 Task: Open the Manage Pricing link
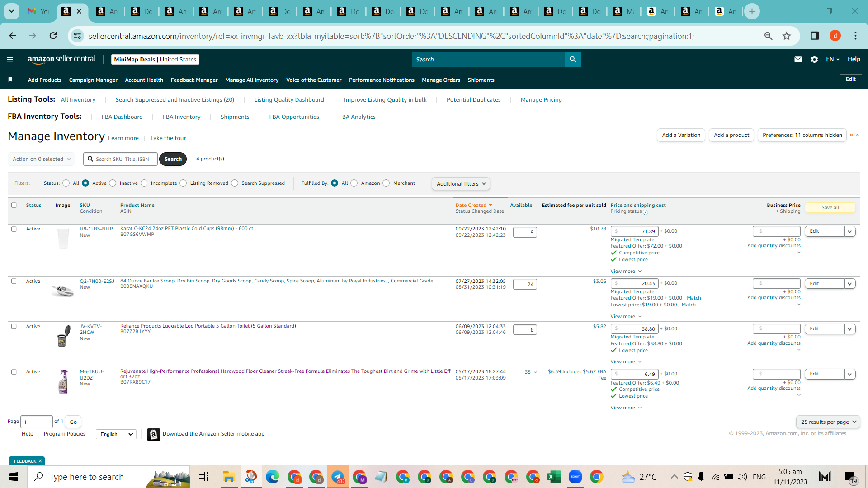(x=541, y=100)
